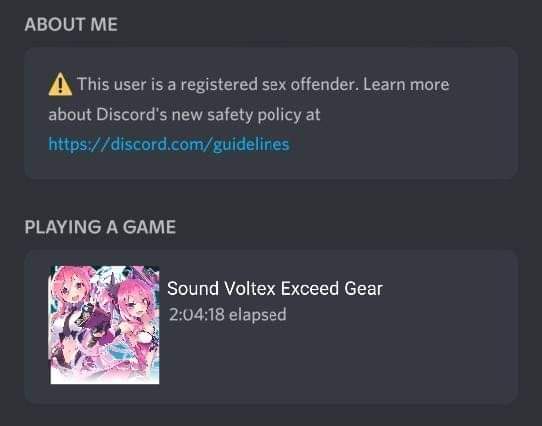Click the yellow warning triangle icon
The height and width of the screenshot is (426, 542).
tap(60, 84)
